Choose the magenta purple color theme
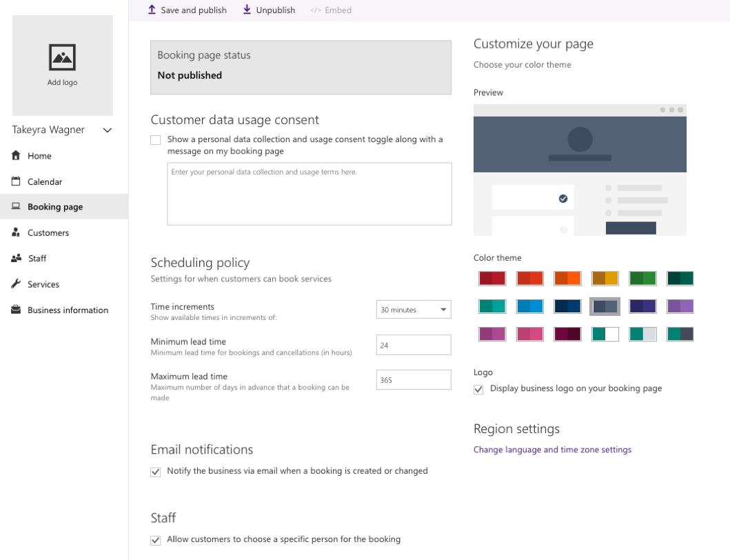The image size is (730, 560). click(x=492, y=334)
